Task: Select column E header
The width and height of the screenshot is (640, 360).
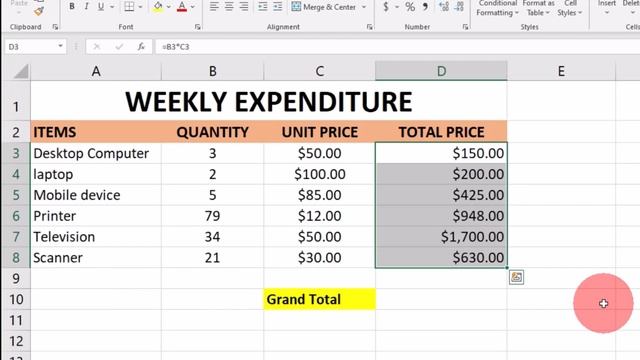Action: tap(562, 71)
